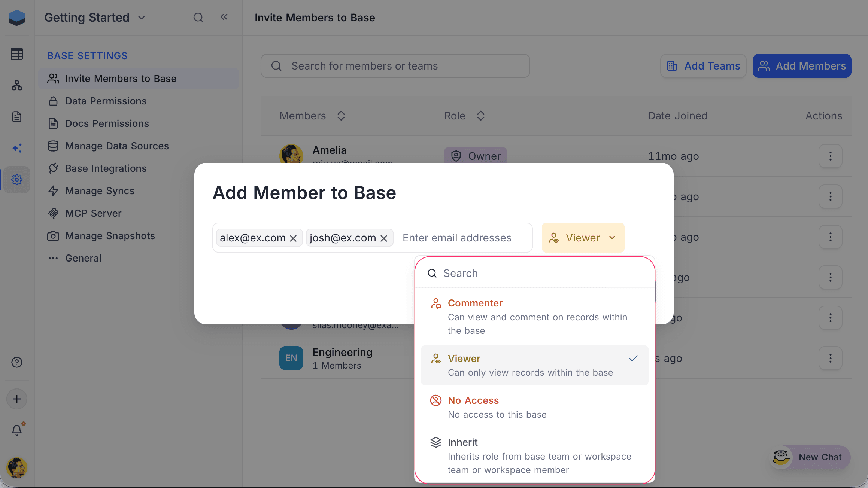Collapse sidebar with double chevron icon
The height and width of the screenshot is (488, 868).
point(224,17)
